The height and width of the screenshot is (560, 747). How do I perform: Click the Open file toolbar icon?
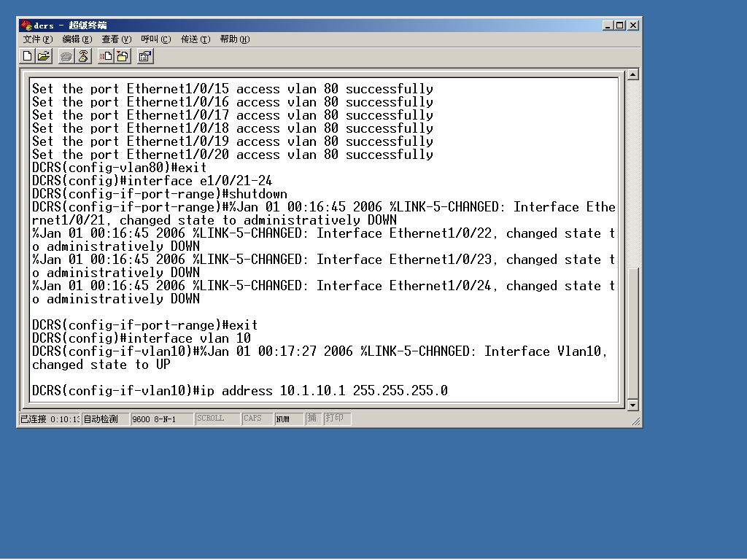click(x=44, y=57)
